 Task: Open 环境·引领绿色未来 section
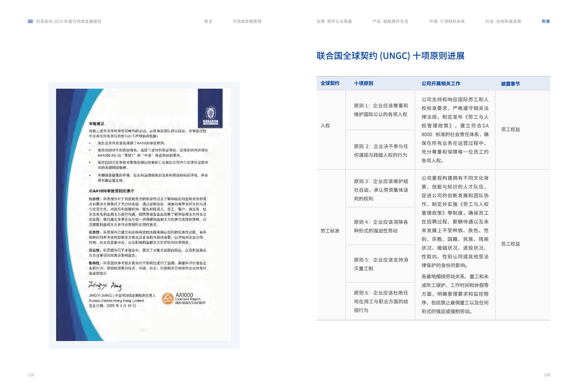pos(447,21)
